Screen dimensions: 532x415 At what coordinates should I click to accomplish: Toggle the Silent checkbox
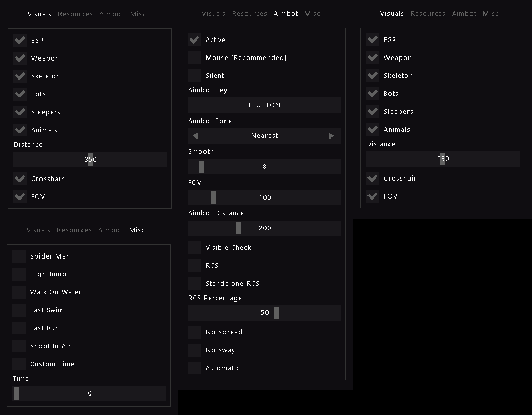(x=194, y=76)
